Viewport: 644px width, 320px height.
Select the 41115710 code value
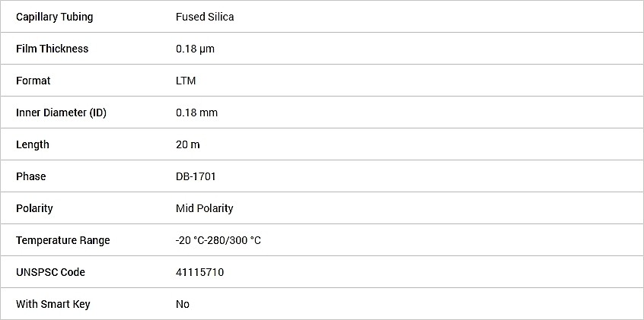199,272
